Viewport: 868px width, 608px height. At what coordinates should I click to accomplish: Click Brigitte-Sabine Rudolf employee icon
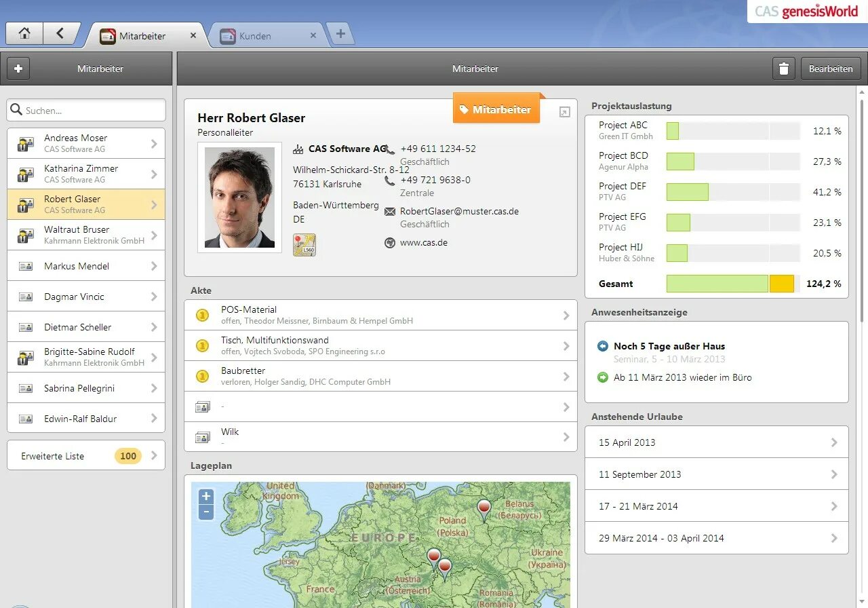tap(26, 358)
